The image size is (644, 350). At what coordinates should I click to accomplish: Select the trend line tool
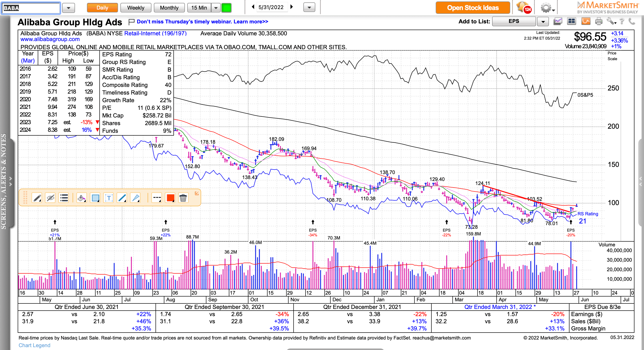point(122,198)
